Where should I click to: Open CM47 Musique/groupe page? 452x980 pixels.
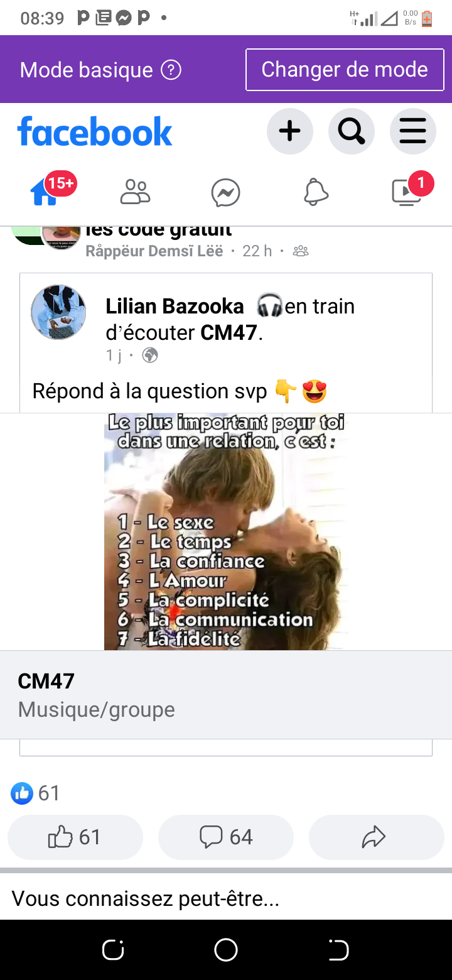point(226,695)
